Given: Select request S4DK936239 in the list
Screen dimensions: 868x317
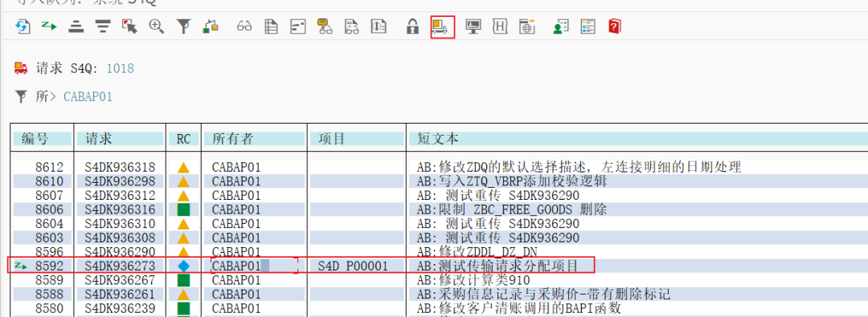Looking at the screenshot, I should point(120,308).
